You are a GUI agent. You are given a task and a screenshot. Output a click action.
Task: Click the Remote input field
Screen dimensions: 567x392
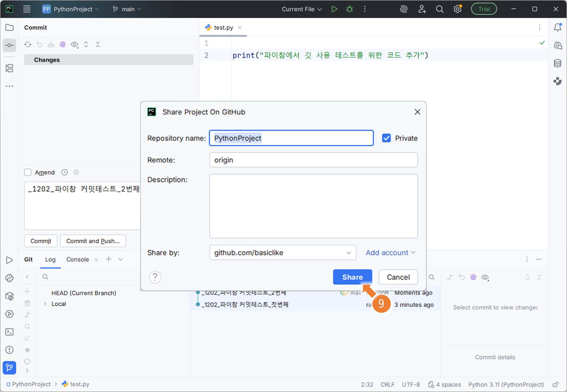pos(313,160)
